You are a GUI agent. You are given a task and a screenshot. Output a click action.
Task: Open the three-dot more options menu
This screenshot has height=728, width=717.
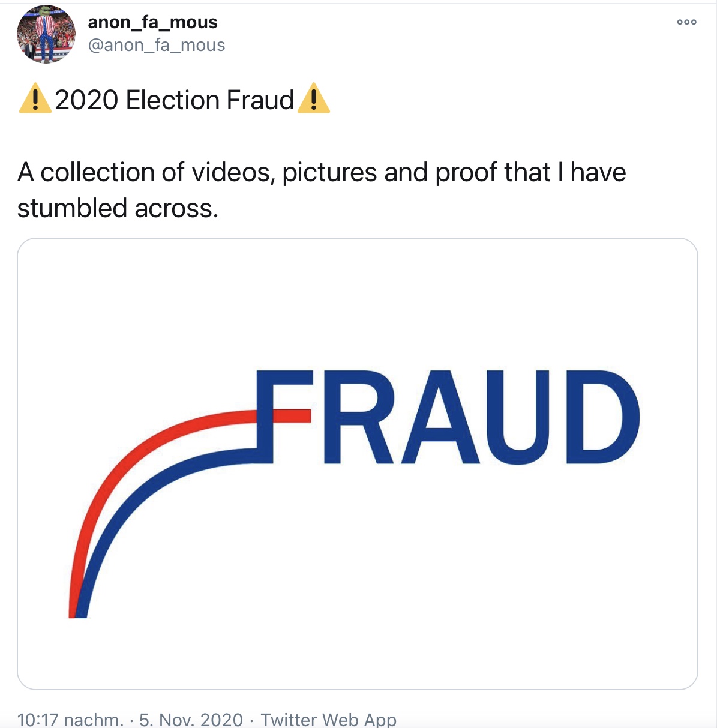(x=686, y=22)
